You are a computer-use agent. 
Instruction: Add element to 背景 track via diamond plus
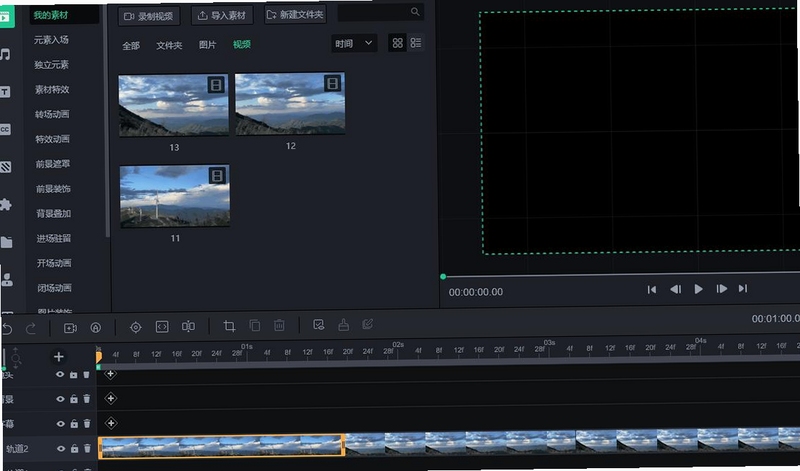111,398
